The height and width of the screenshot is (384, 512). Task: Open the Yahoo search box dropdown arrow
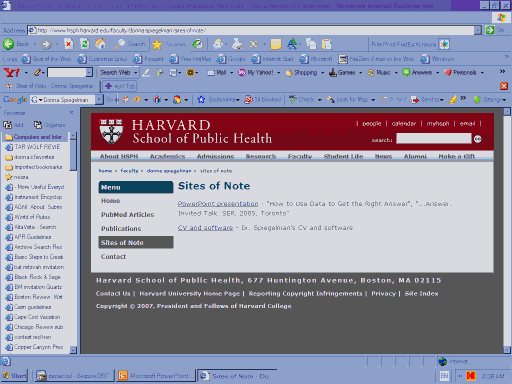point(89,72)
